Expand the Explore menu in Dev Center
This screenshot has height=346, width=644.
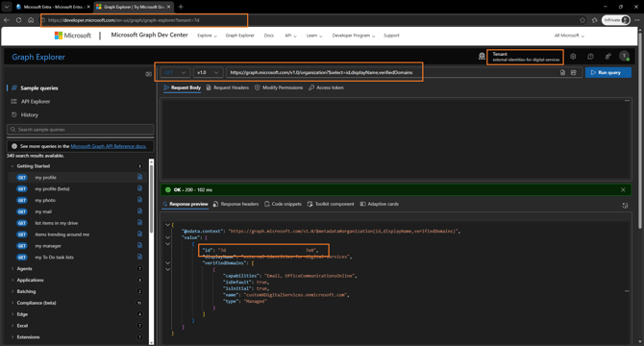(207, 36)
